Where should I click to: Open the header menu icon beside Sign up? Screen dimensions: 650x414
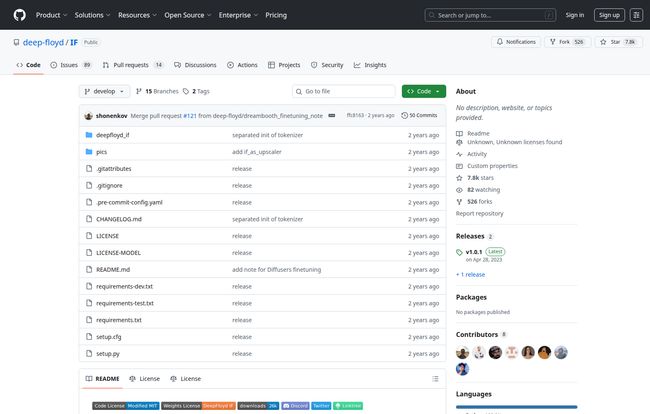(636, 15)
